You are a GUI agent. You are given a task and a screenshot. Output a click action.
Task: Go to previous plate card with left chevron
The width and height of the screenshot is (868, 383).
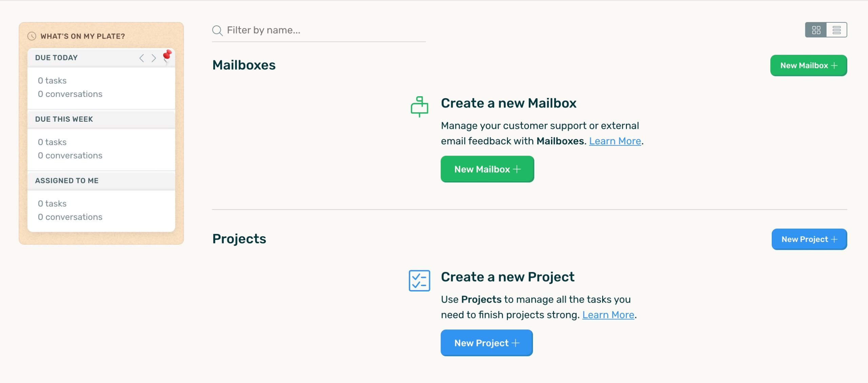(142, 58)
